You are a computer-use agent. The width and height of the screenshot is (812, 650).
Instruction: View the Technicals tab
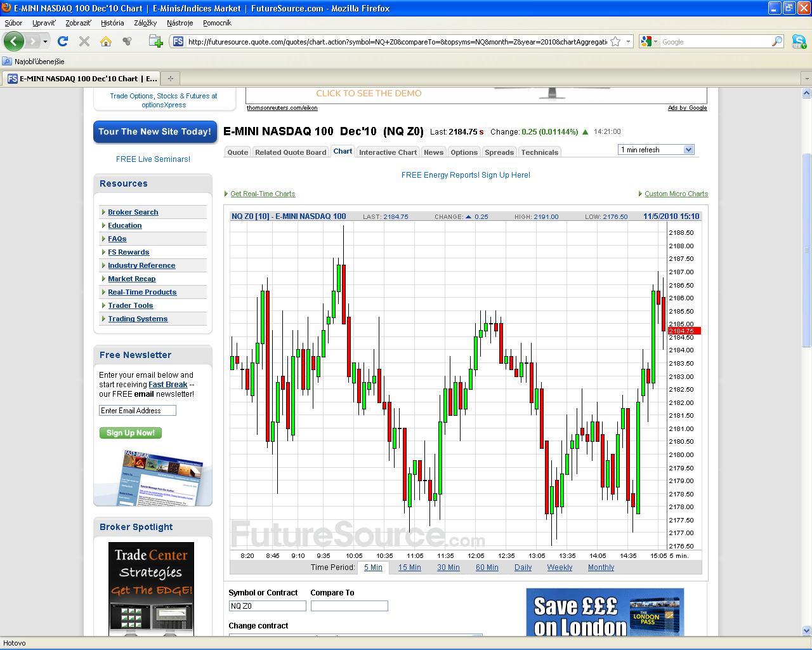click(x=540, y=152)
